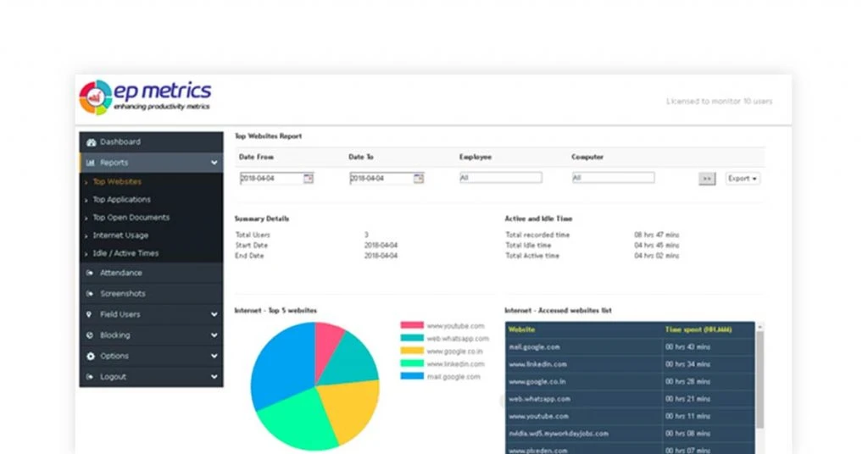Open Internet Usage report

120,235
